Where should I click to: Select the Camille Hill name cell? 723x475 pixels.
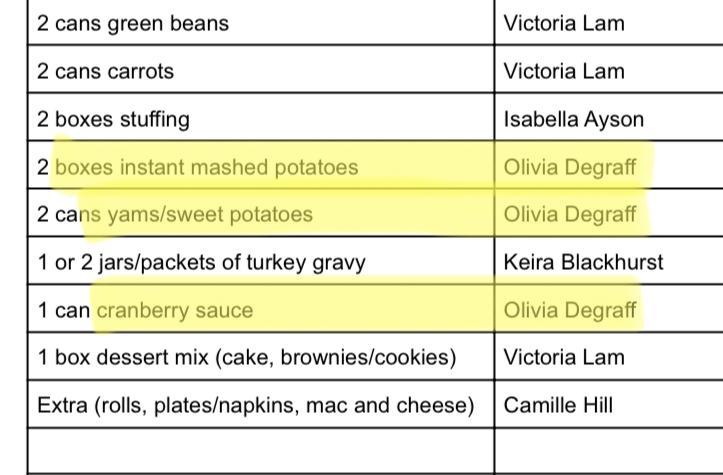(556, 405)
